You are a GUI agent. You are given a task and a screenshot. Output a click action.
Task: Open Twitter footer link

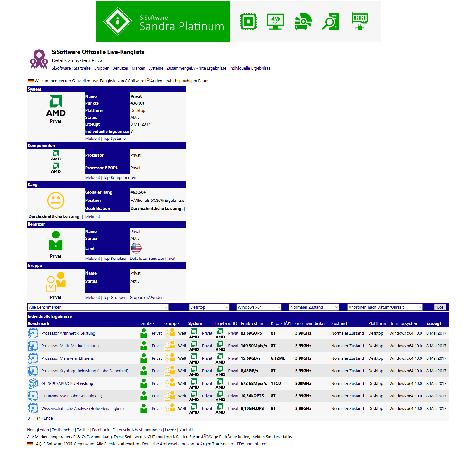pos(83,430)
